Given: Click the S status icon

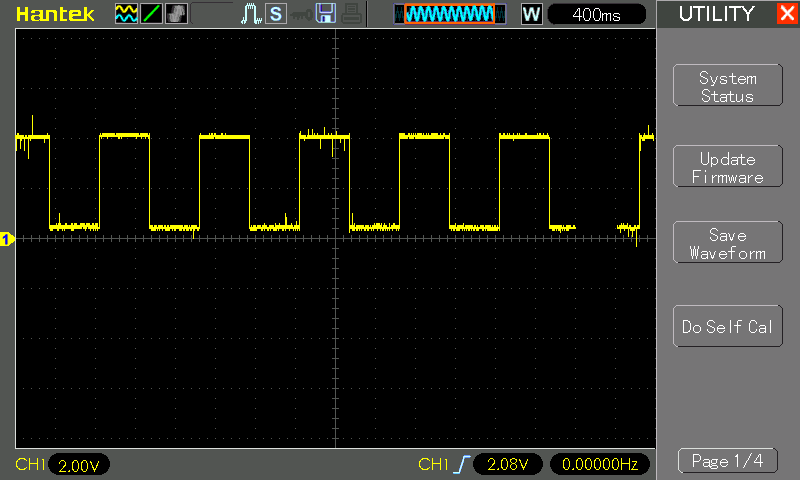Looking at the screenshot, I should tap(275, 14).
